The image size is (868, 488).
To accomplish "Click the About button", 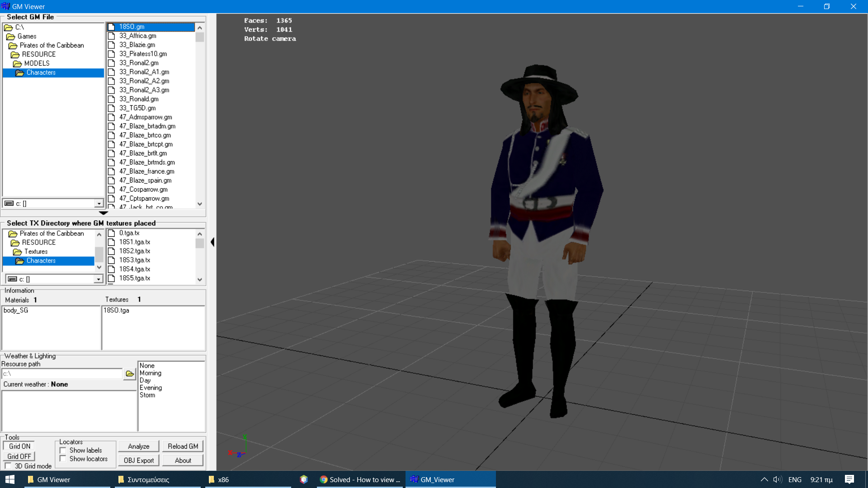I will pyautogui.click(x=183, y=460).
